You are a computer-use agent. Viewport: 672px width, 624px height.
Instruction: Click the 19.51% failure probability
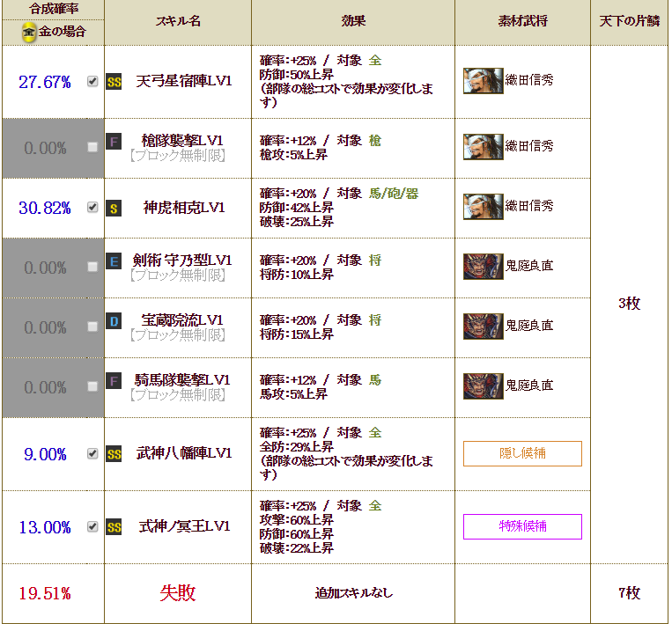[45, 593]
